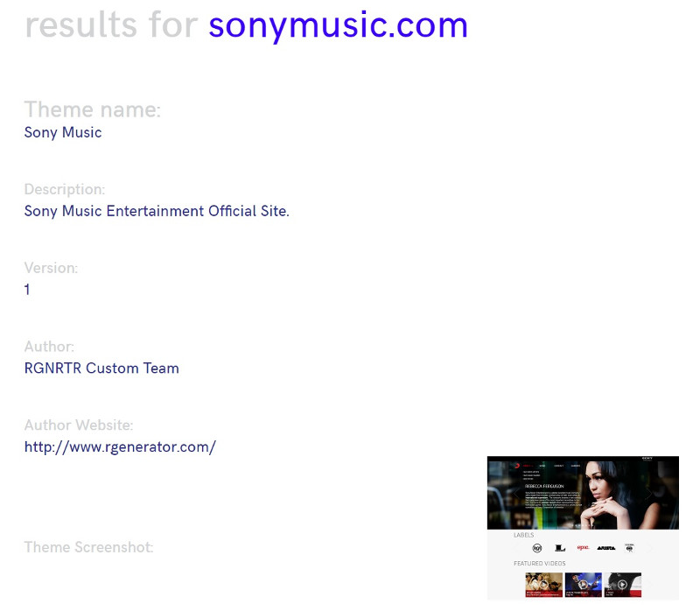Open the highlighted About navigation dropdown
This screenshot has height=611, width=700.
pyautogui.click(x=527, y=466)
